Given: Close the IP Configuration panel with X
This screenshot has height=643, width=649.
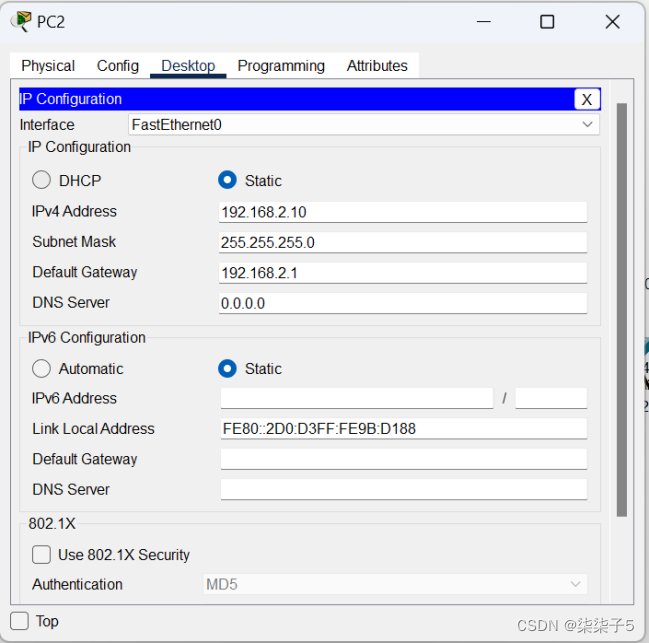Looking at the screenshot, I should click(587, 99).
